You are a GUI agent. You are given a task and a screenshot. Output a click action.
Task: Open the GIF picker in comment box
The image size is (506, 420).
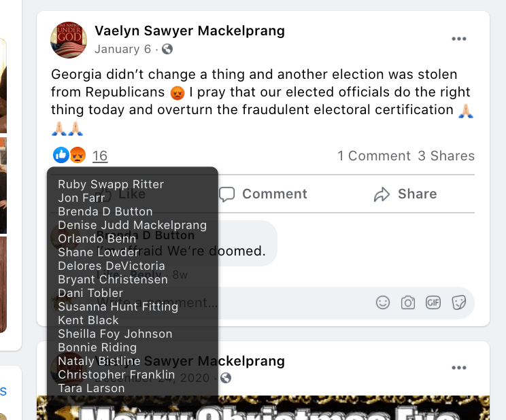(x=433, y=302)
